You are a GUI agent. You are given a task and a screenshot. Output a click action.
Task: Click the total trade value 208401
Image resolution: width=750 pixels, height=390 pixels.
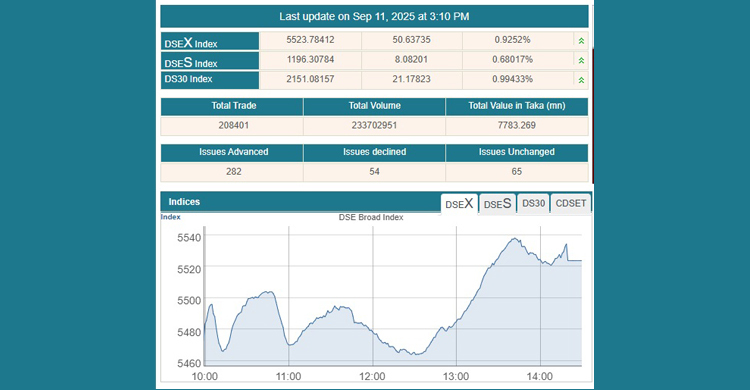coord(234,125)
